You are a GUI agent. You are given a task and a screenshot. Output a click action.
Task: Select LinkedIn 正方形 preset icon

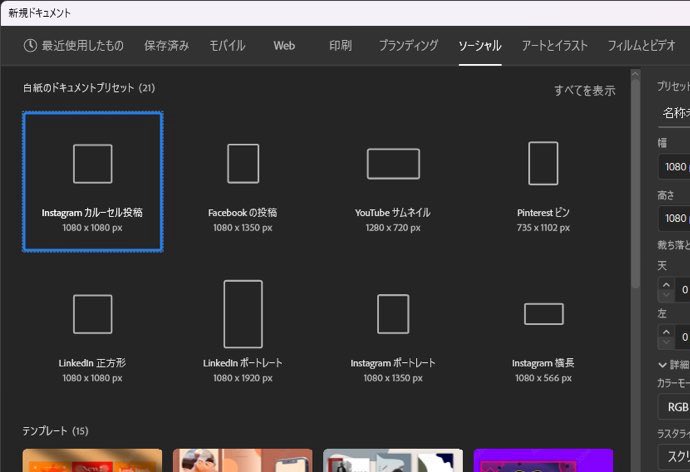pos(92,314)
